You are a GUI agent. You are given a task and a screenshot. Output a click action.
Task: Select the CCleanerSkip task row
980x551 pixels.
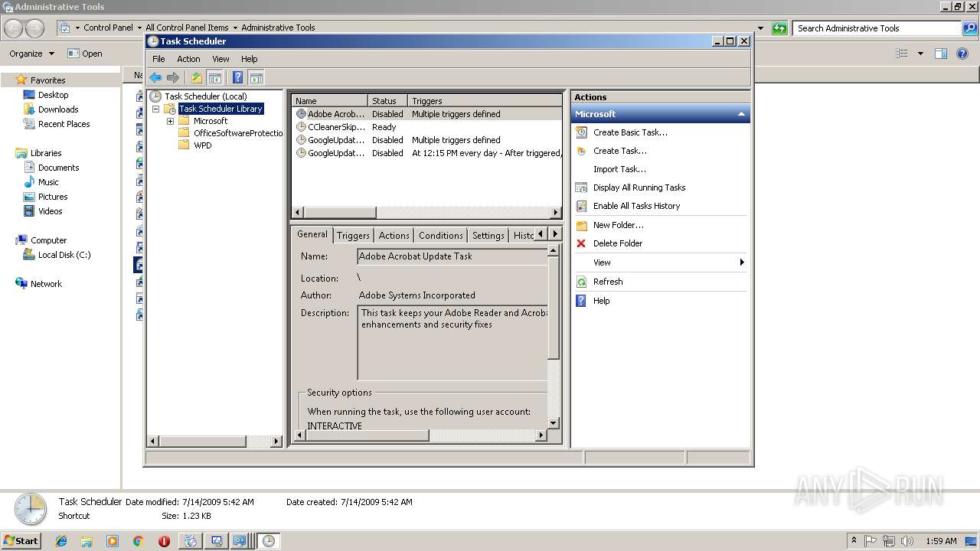(x=427, y=127)
